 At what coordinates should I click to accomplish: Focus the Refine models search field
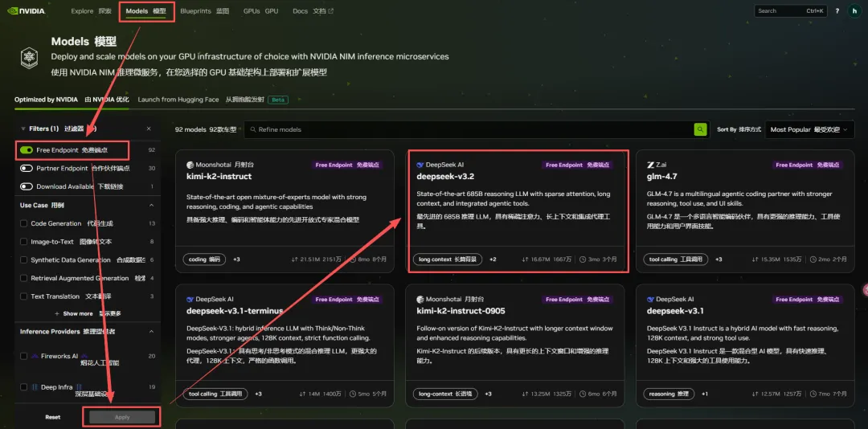[469, 129]
